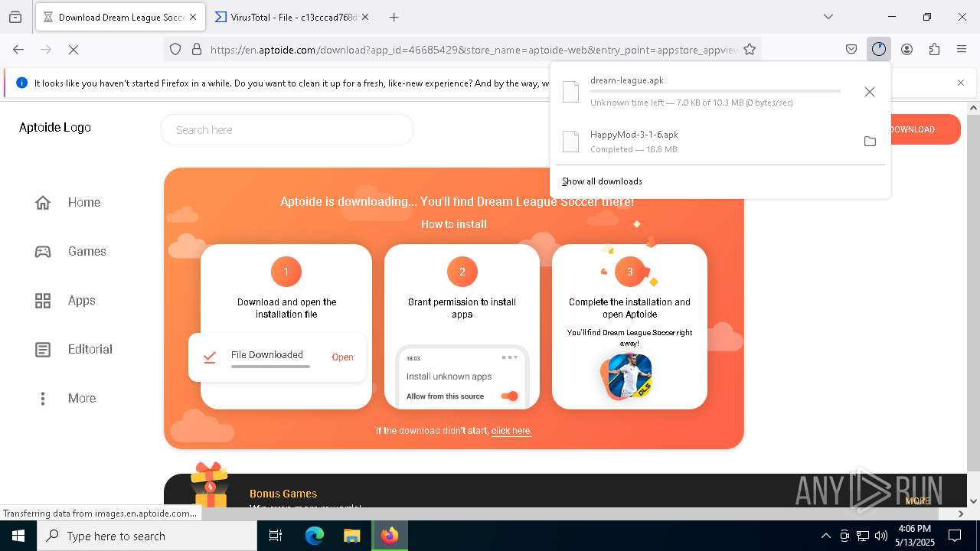The height and width of the screenshot is (551, 980).
Task: Open the network status tray icon
Action: [x=863, y=536]
